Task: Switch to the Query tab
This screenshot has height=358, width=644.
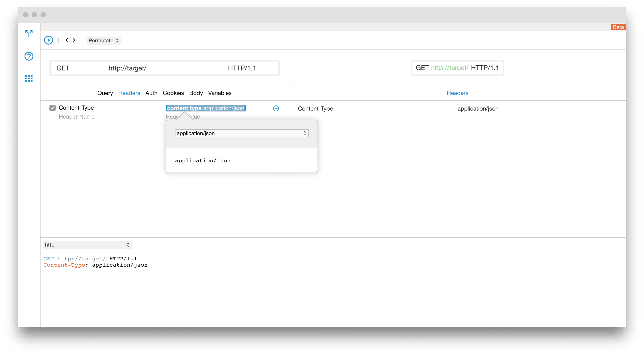Action: [x=105, y=93]
